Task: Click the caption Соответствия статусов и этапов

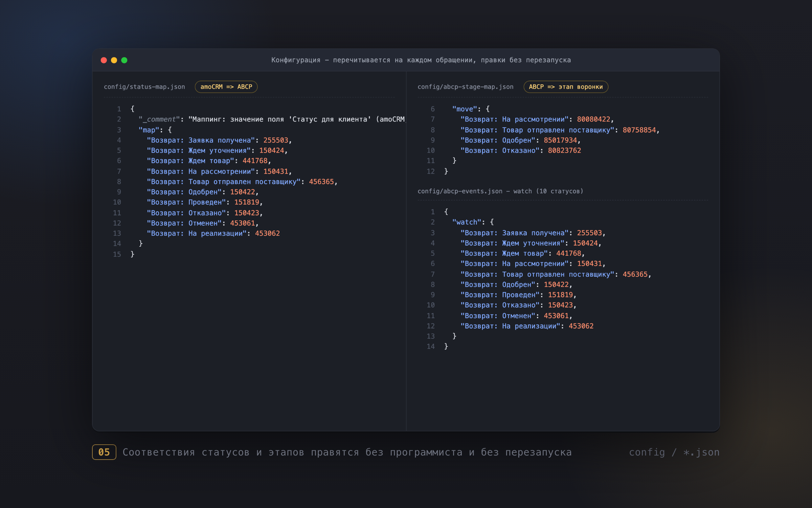Action: pyautogui.click(x=347, y=452)
